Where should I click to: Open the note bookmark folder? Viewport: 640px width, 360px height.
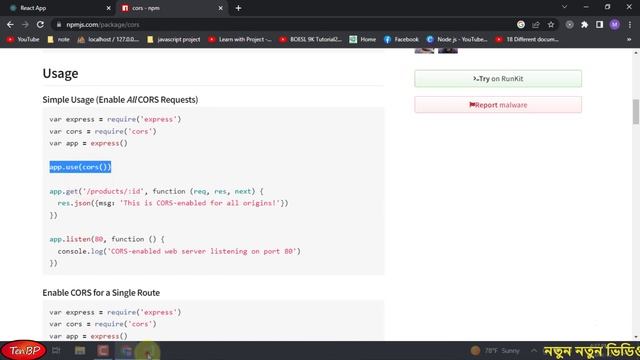tap(58, 40)
